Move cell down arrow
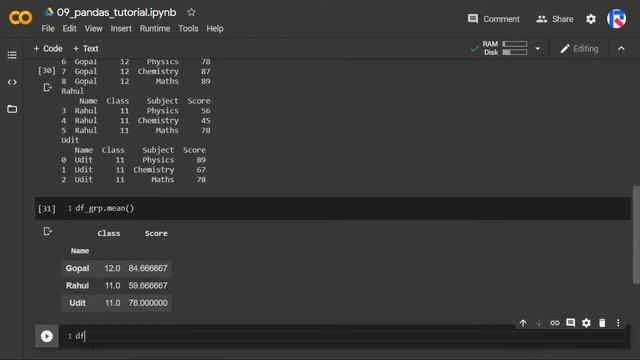This screenshot has width=640, height=360. coord(539,323)
